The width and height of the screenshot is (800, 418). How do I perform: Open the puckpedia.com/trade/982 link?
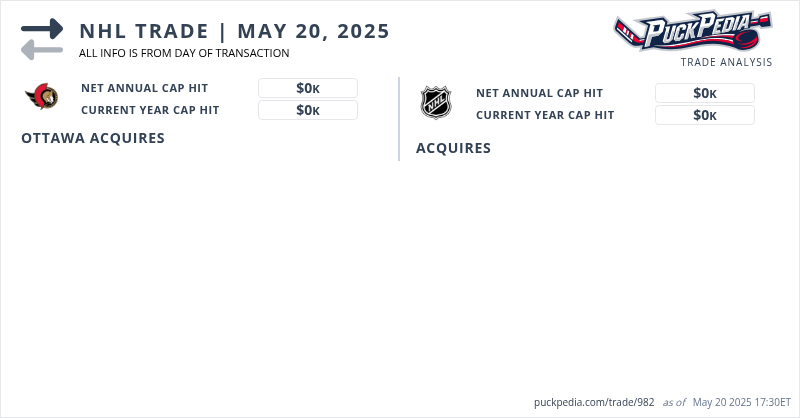coord(594,402)
